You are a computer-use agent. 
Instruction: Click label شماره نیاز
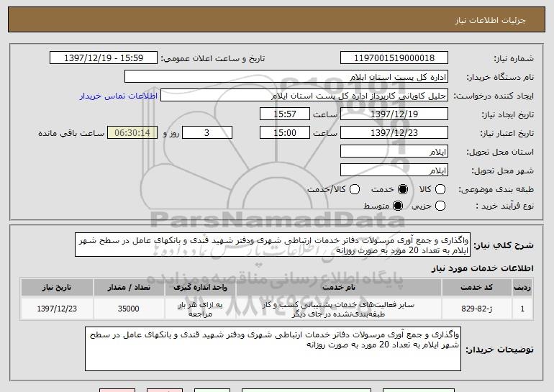coord(514,58)
